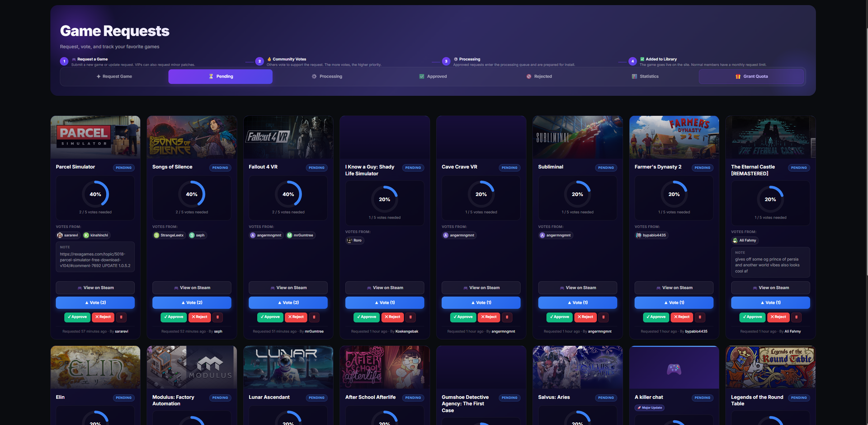This screenshot has height=425, width=868.
Task: Open the Processing tab
Action: (x=327, y=76)
